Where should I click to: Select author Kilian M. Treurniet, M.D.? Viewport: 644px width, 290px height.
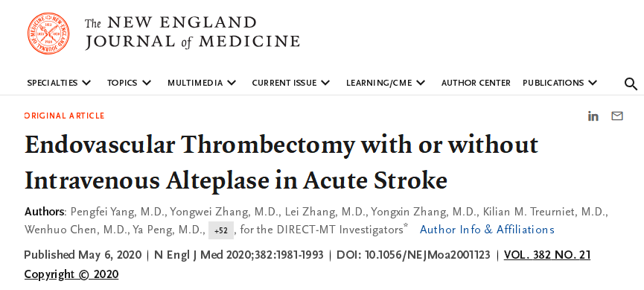coord(544,212)
